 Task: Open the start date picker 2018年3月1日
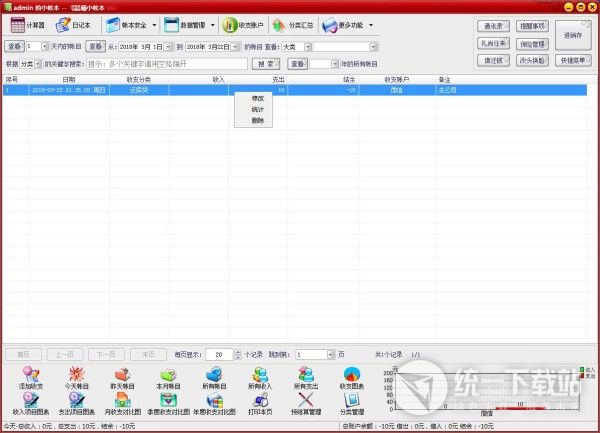[169, 47]
